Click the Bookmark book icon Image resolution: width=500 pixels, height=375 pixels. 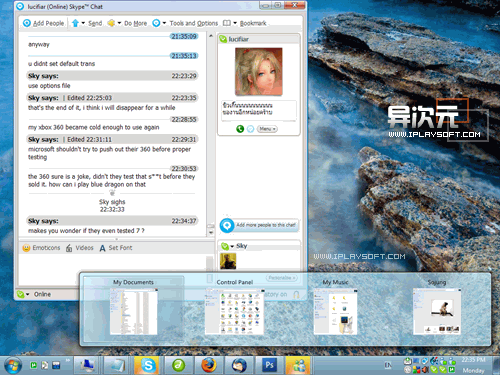pyautogui.click(x=227, y=23)
